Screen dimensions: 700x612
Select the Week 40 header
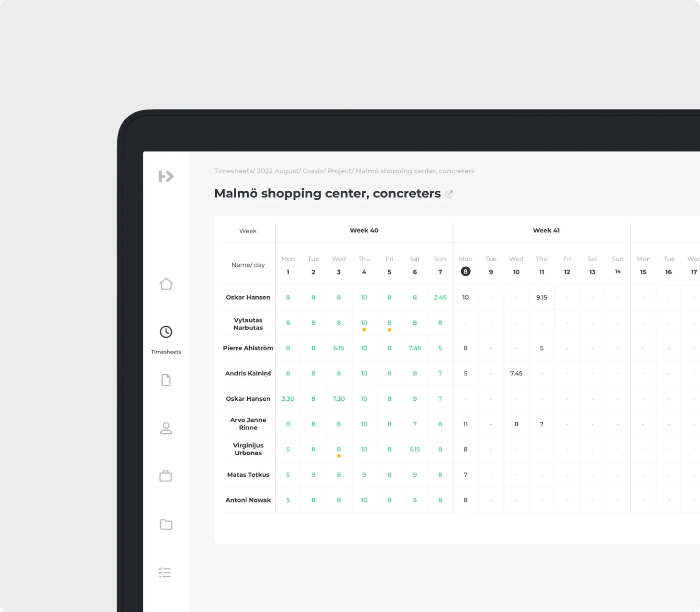(364, 231)
